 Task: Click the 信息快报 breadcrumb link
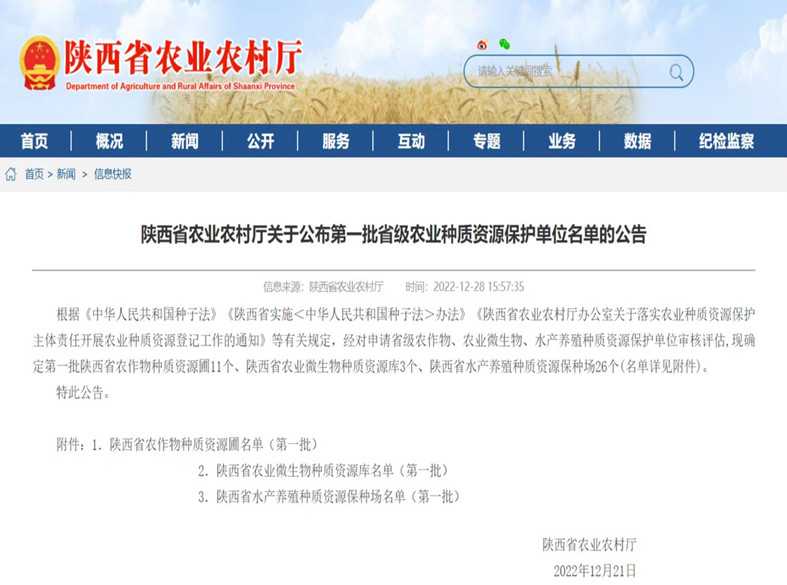(x=112, y=174)
